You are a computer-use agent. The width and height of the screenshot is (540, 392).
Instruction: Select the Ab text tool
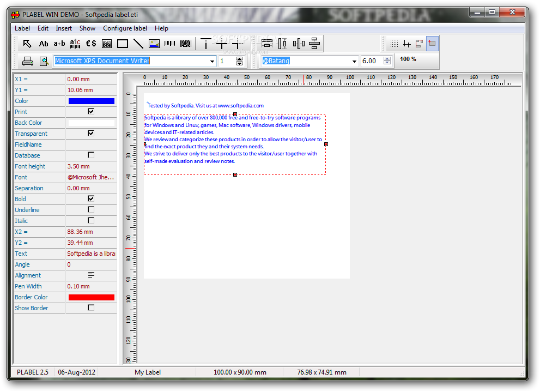click(44, 44)
